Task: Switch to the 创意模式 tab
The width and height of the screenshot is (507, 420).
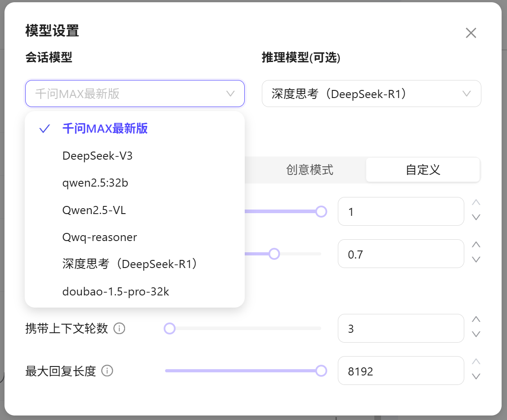Action: click(310, 170)
